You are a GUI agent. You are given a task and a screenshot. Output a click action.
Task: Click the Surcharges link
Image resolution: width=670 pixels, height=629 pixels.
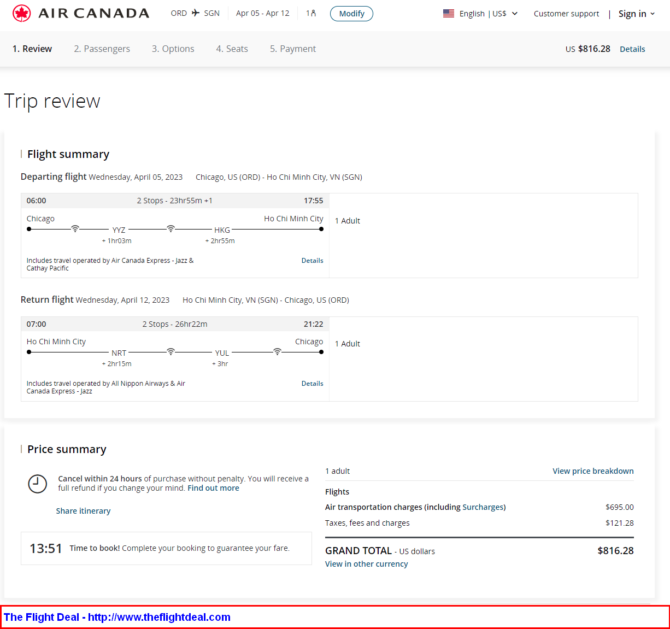(483, 507)
